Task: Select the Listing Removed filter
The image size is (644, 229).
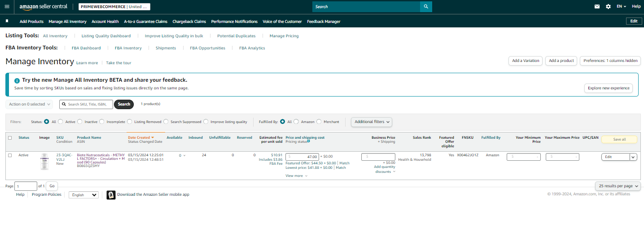Action: coord(130,122)
